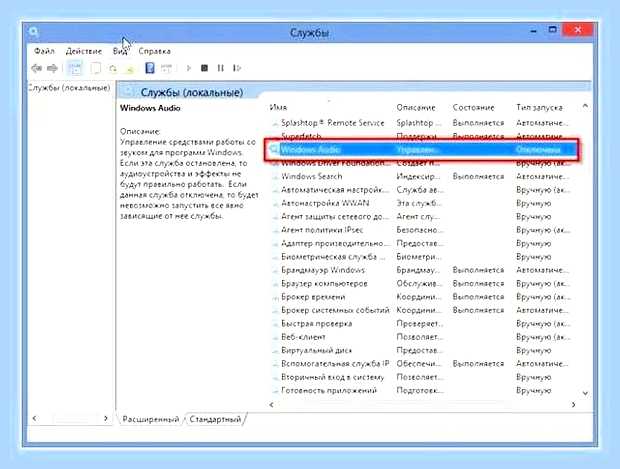Open the Справка menu
Image resolution: width=620 pixels, height=469 pixels.
155,51
